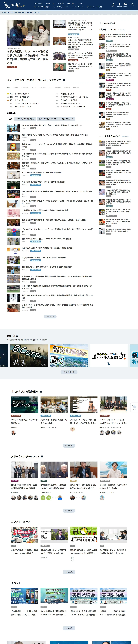Click もっと読む under コラム&ニュース cards

pyautogui.click(x=69, y=572)
